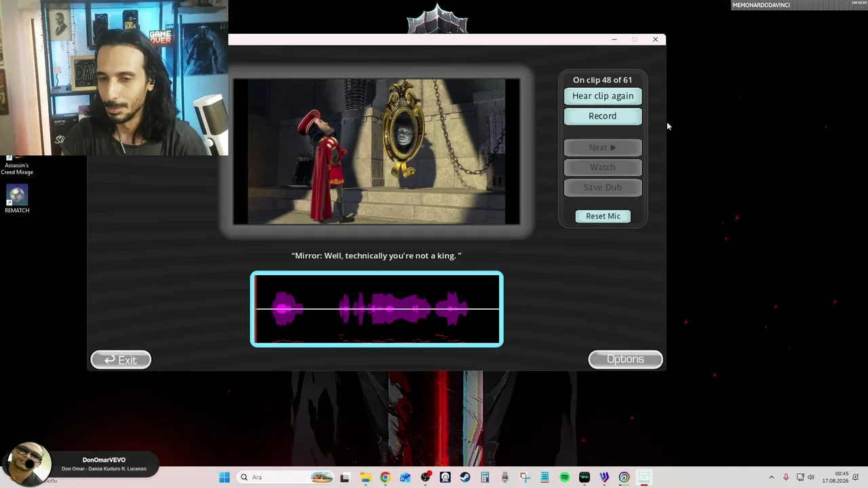868x488 pixels.
Task: Open File Explorer from the taskbar
Action: point(365,477)
